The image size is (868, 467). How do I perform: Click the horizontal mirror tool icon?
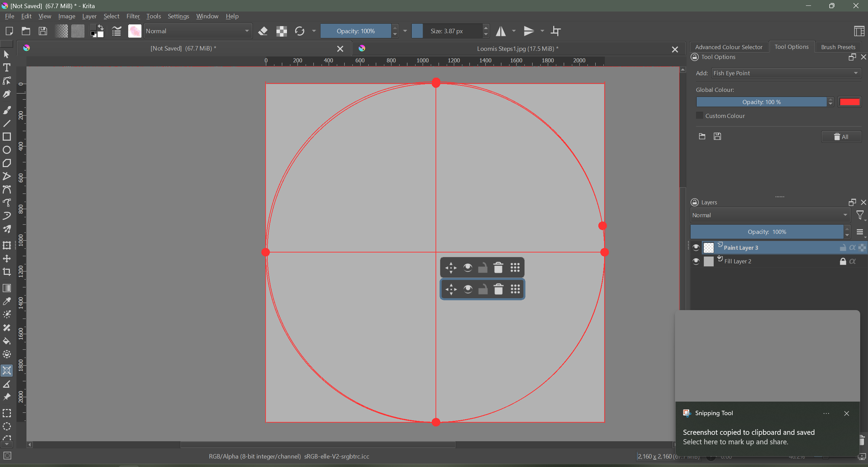tap(501, 31)
